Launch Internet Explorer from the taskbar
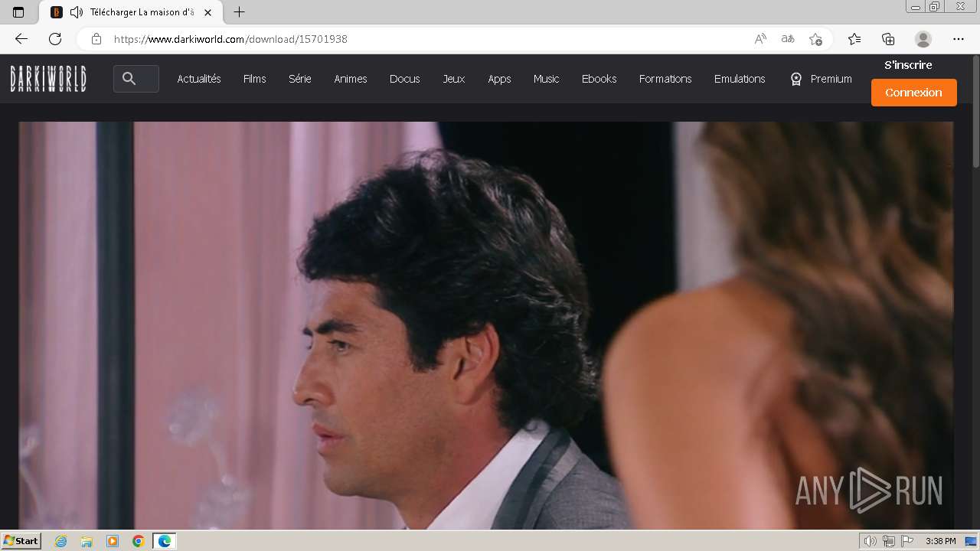This screenshot has width=980, height=551. 60,541
